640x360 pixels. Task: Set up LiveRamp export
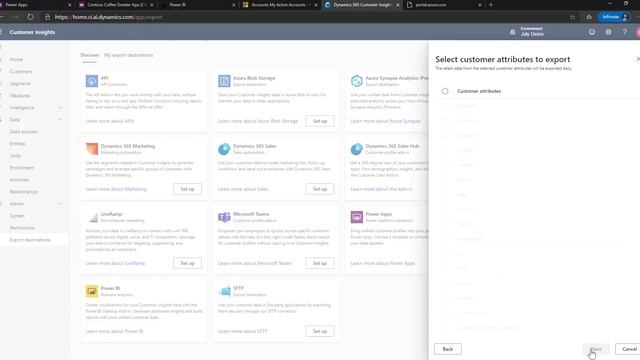[187, 263]
